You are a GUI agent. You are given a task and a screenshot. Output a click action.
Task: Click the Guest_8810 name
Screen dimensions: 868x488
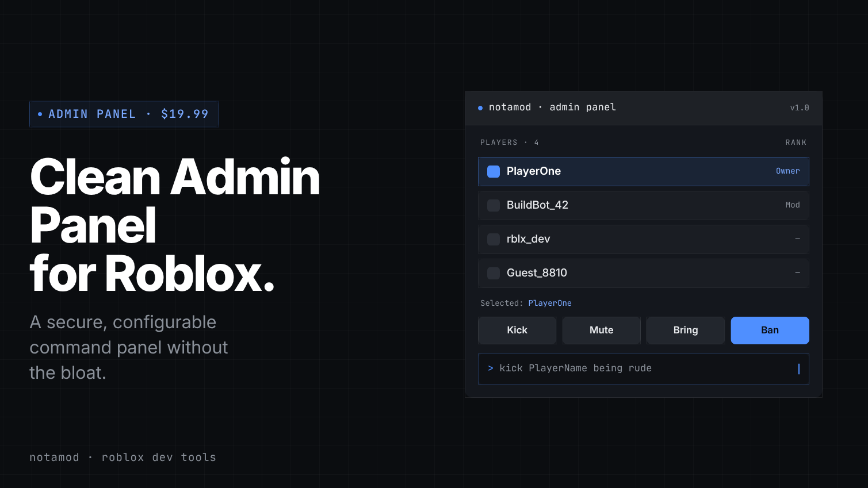537,273
